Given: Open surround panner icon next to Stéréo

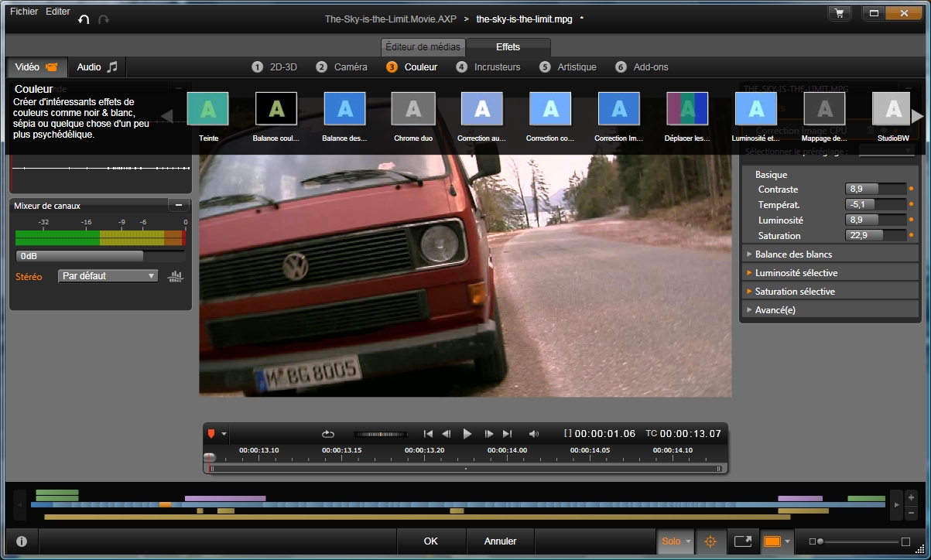Looking at the screenshot, I should [x=176, y=276].
